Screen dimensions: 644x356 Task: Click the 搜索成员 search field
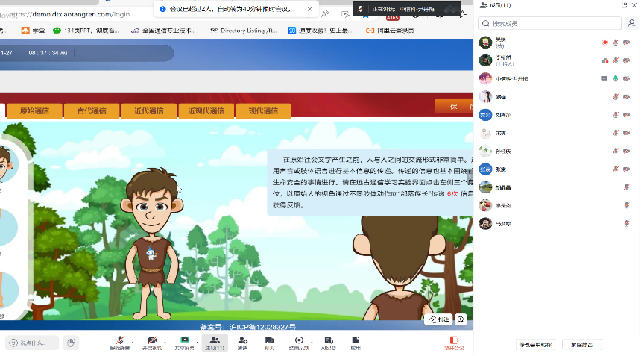point(549,23)
